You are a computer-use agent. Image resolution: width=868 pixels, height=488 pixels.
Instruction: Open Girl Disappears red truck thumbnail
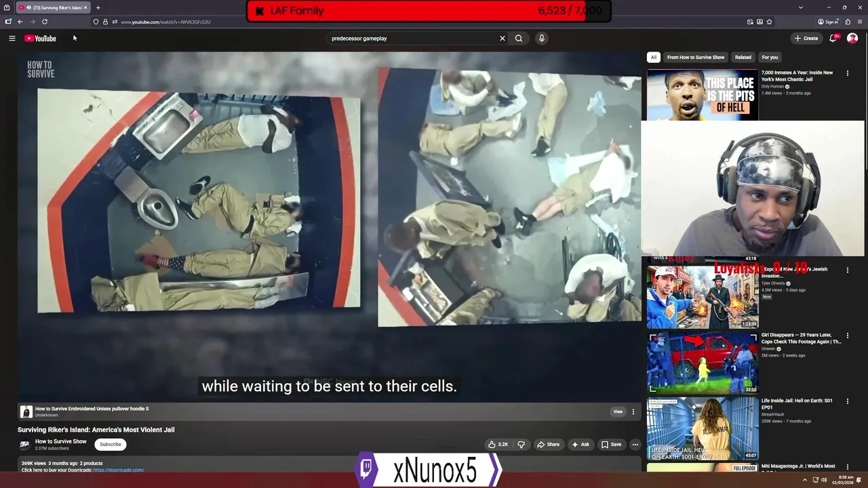point(703,363)
